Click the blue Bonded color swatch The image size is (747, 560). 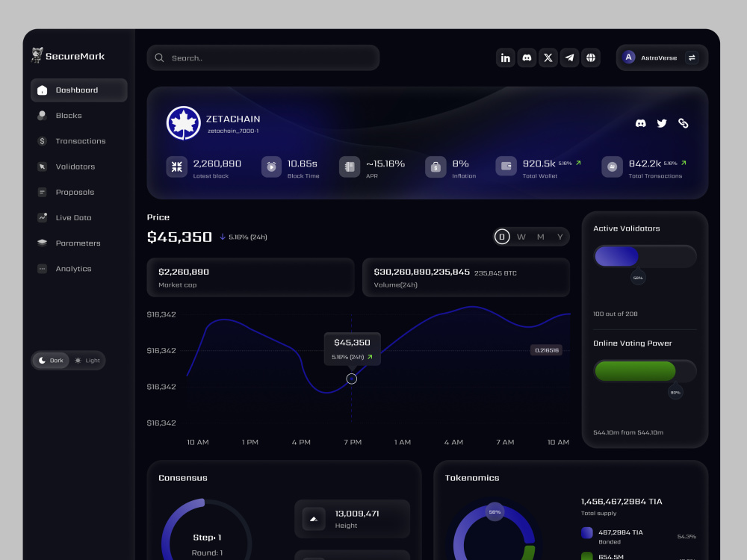click(587, 533)
